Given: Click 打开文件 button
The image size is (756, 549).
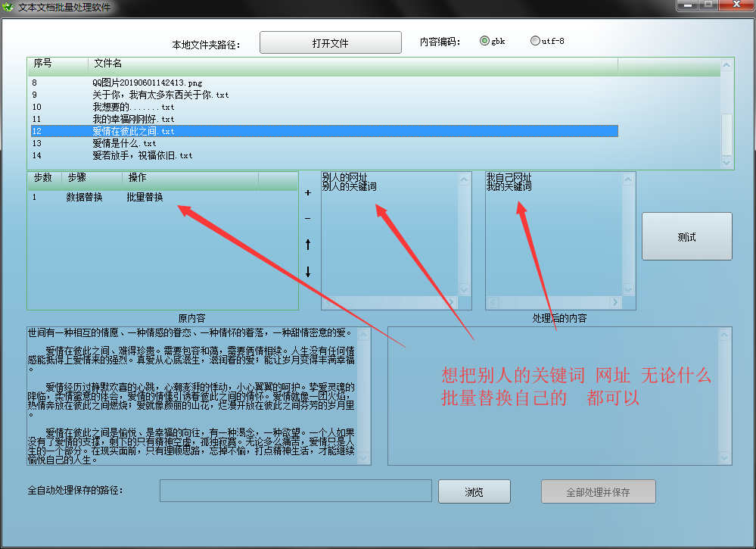Looking at the screenshot, I should pos(330,43).
